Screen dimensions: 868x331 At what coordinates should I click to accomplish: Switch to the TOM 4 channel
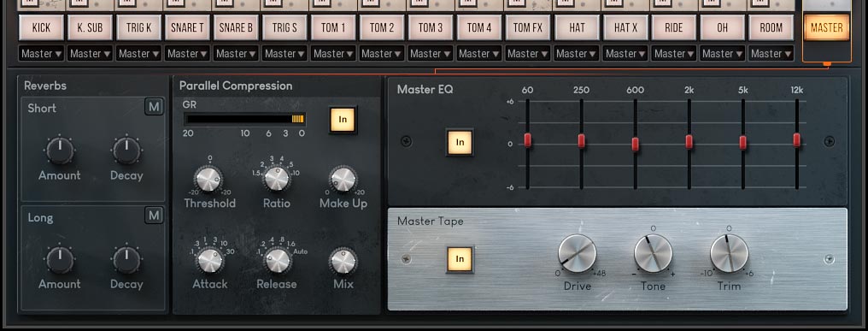[x=479, y=27]
